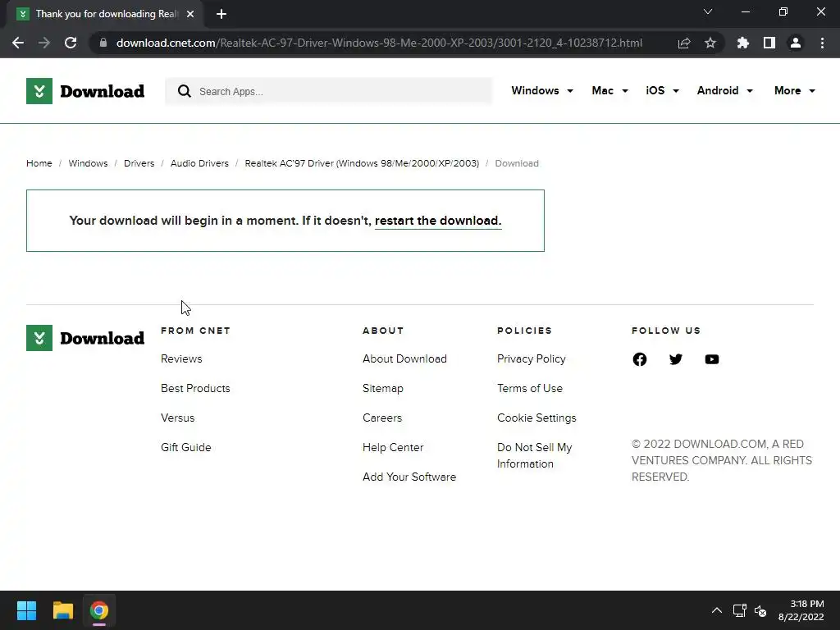Open the Gift Guide footer link
The width and height of the screenshot is (840, 630).
click(186, 447)
